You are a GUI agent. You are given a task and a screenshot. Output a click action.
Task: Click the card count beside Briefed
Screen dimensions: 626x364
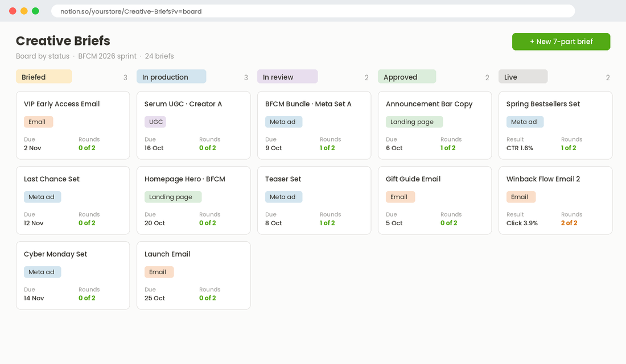(125, 77)
